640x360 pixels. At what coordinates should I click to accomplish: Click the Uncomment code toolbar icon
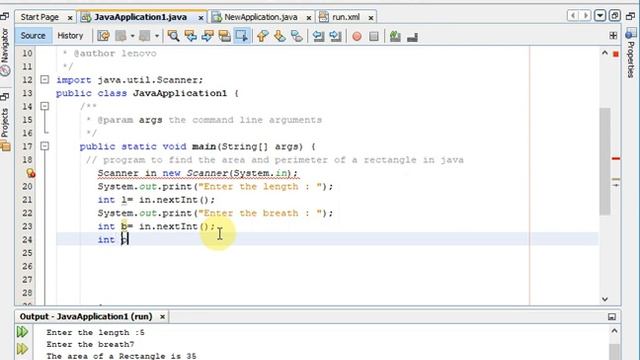click(x=412, y=37)
